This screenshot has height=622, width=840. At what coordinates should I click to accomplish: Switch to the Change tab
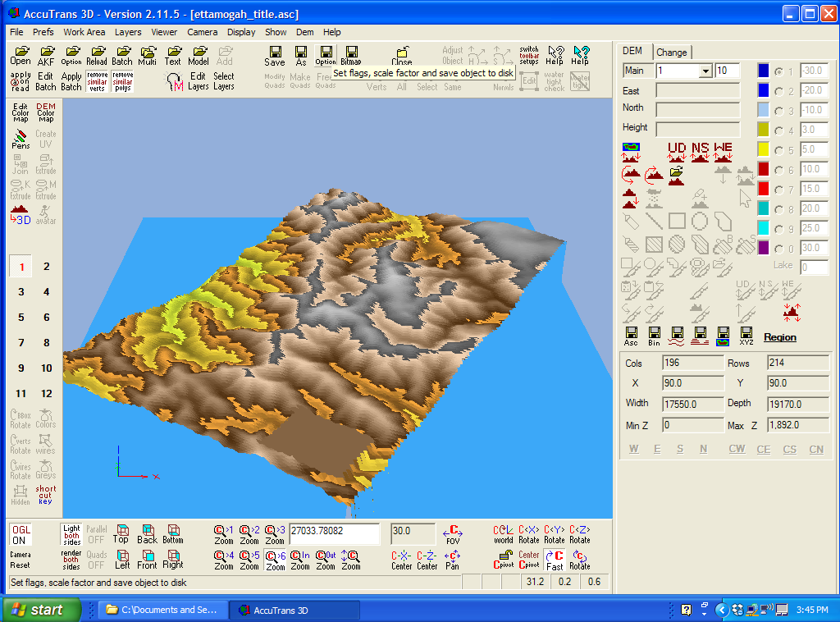click(x=671, y=52)
